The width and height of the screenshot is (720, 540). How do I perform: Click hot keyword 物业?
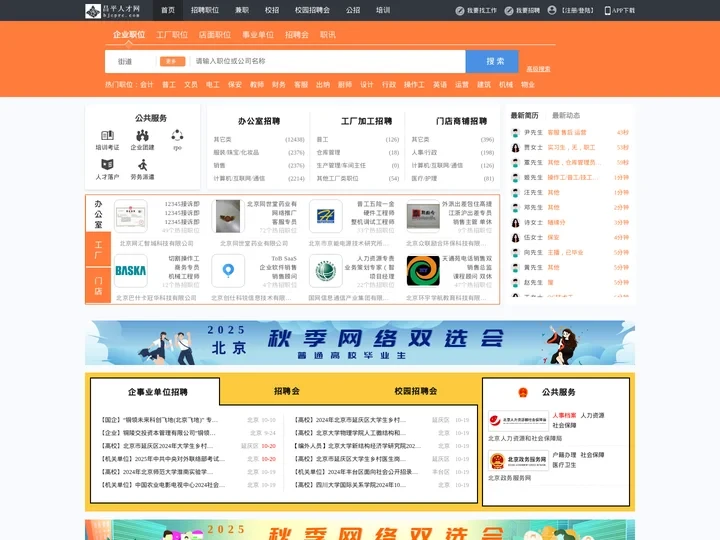point(528,84)
